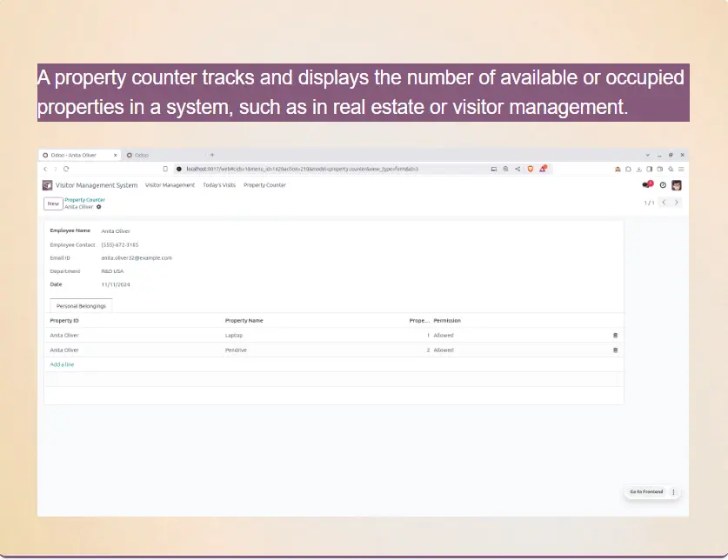
Task: Click the New button
Action: click(x=53, y=203)
